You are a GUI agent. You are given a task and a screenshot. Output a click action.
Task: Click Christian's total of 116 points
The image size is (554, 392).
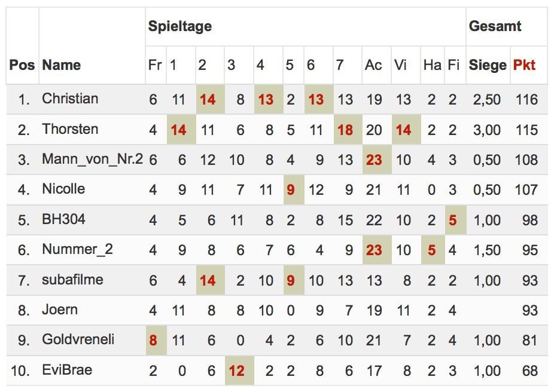[526, 100]
